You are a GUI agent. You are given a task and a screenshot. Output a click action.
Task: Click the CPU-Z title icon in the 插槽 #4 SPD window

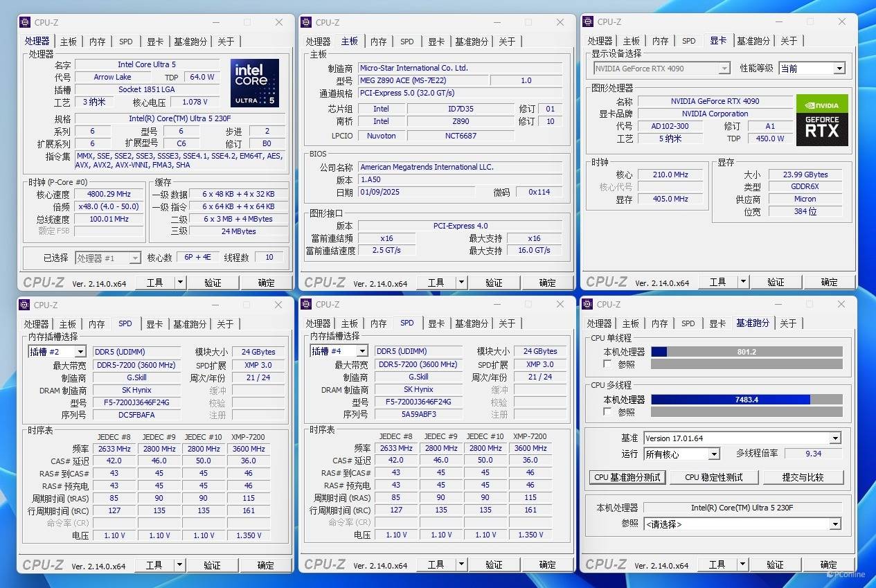pyautogui.click(x=307, y=304)
